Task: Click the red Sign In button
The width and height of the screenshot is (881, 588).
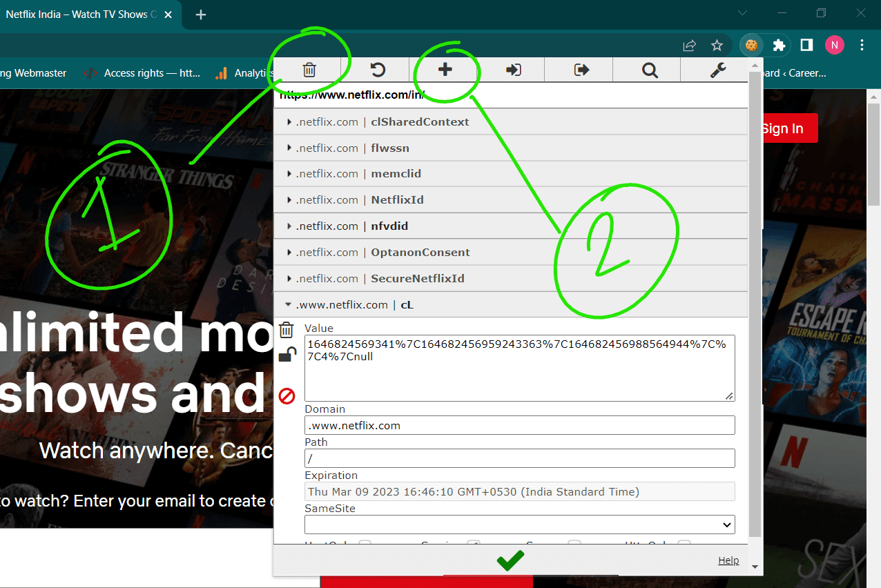Action: (789, 128)
